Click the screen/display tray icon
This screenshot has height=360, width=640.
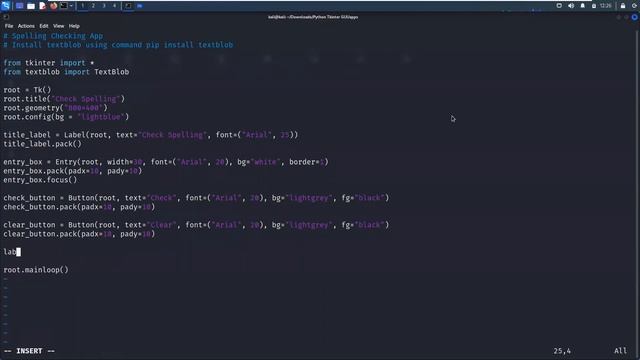pos(559,6)
